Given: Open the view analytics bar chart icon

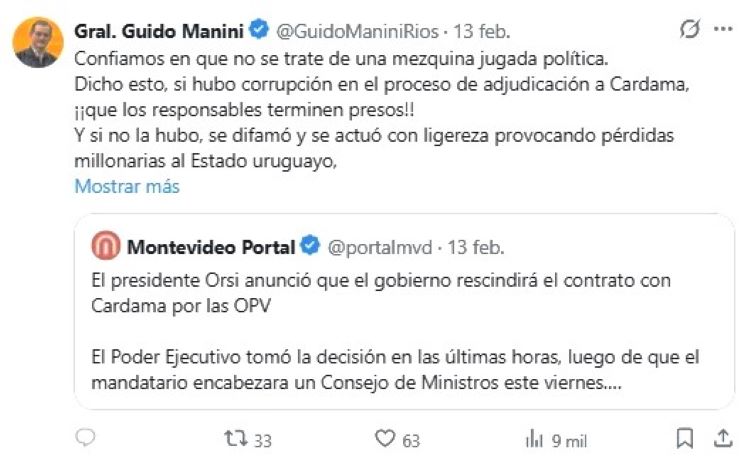Looking at the screenshot, I should (x=533, y=438).
